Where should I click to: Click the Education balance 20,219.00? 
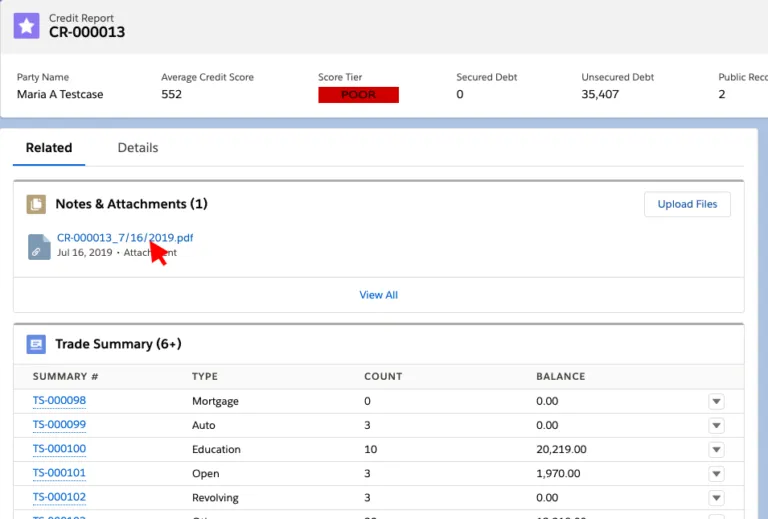coord(561,449)
